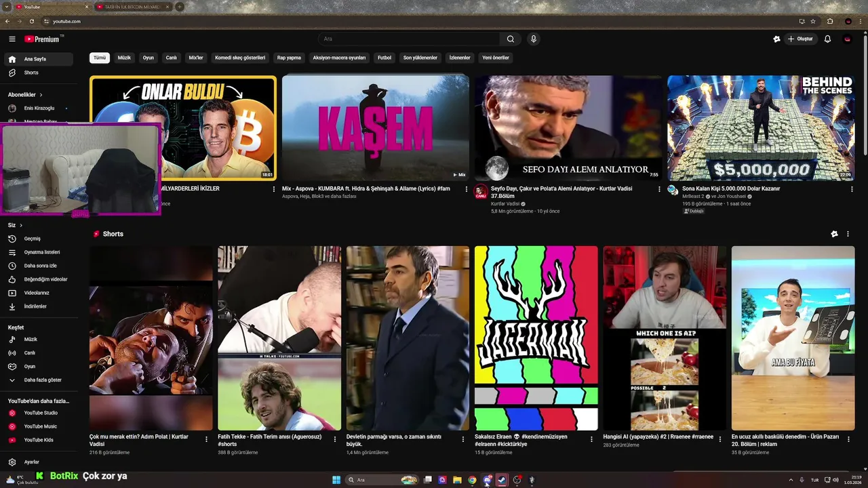Open Enis Kirazoglu channel subscription
Screen dimensions: 868x488
click(x=38, y=108)
